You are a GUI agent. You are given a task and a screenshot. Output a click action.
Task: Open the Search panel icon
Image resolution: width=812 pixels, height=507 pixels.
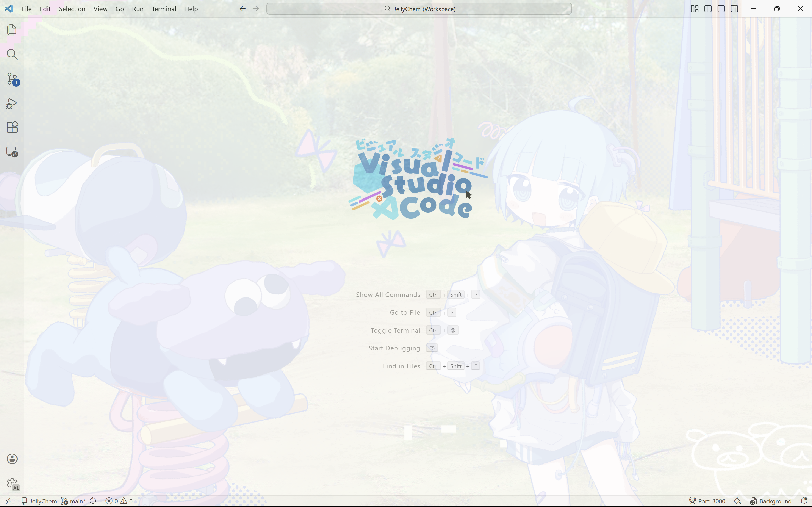12,54
